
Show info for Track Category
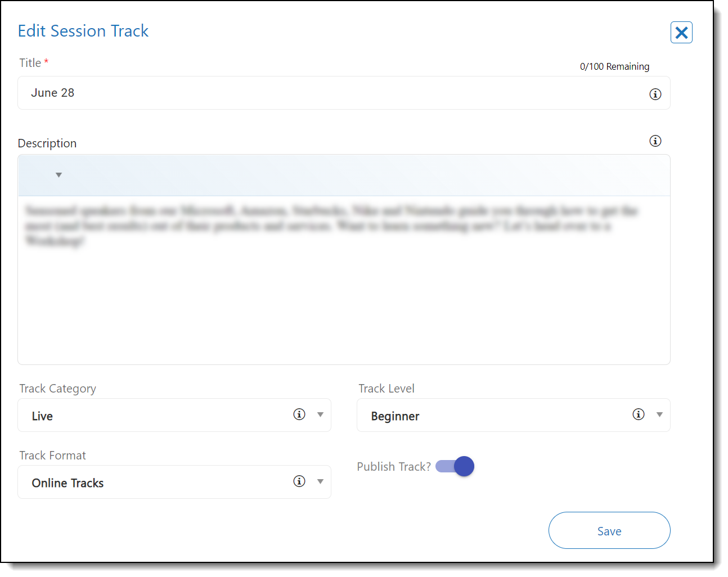click(x=299, y=414)
